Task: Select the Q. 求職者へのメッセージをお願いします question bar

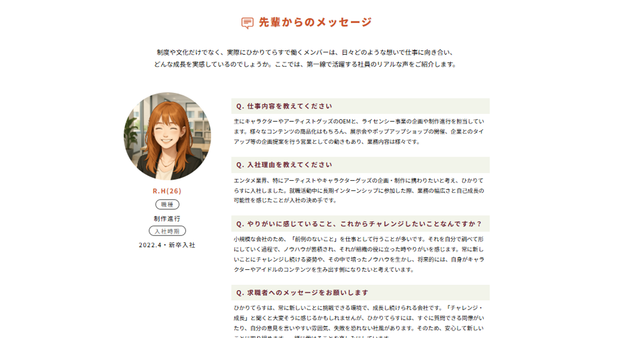Action: click(361, 293)
